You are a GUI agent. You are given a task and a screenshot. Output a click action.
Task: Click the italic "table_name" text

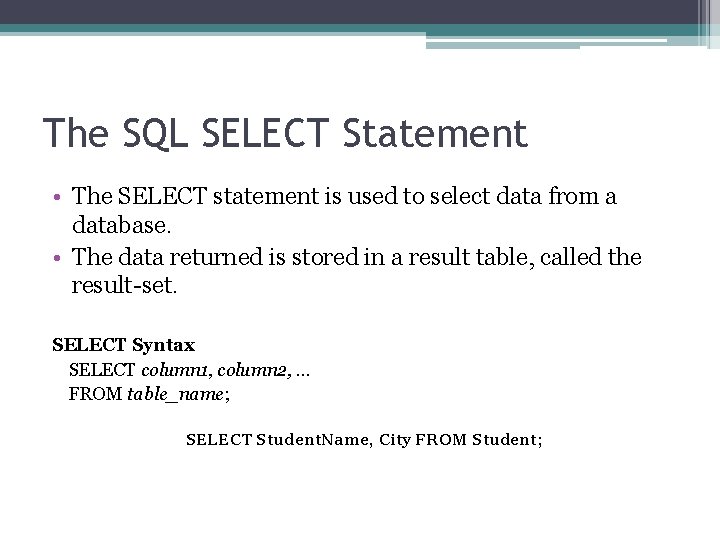(176, 394)
